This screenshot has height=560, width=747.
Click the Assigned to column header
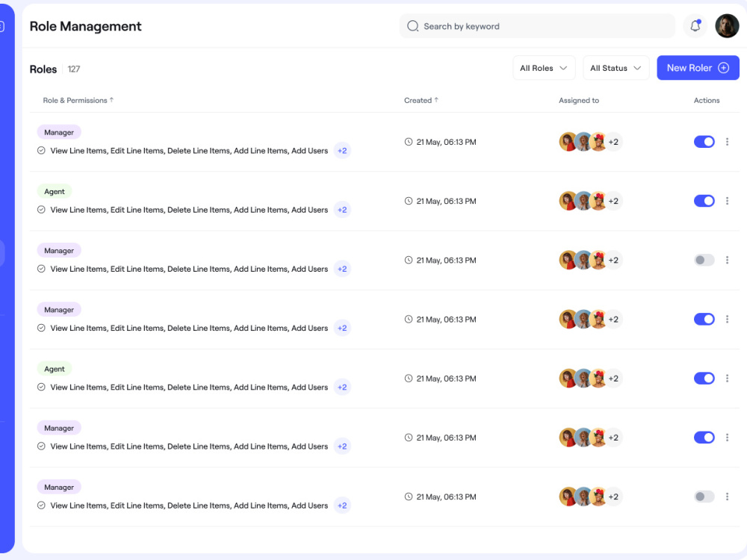point(579,101)
